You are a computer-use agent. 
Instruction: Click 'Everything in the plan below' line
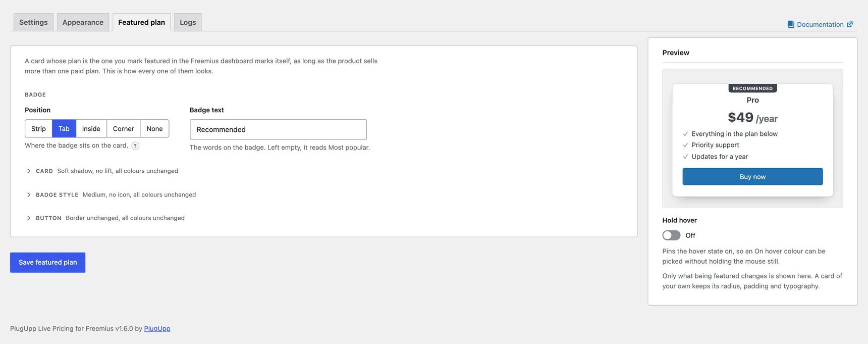tap(734, 134)
